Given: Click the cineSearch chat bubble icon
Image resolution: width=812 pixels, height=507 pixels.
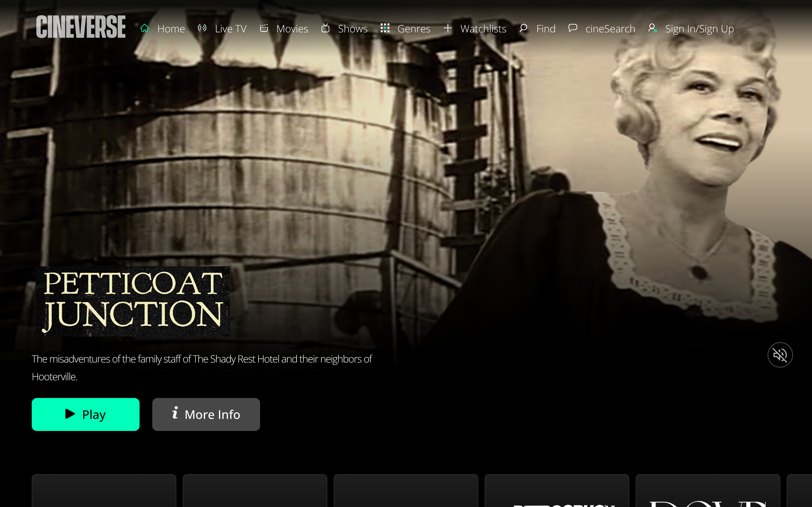Looking at the screenshot, I should point(573,28).
